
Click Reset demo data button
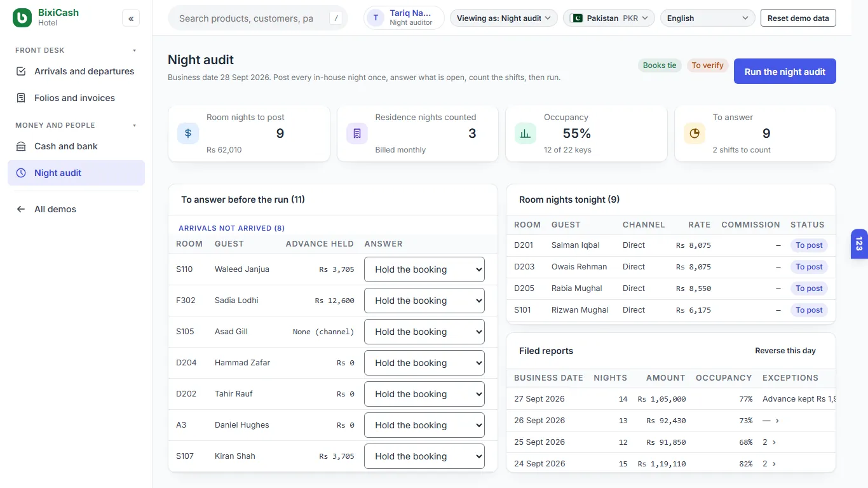(798, 18)
